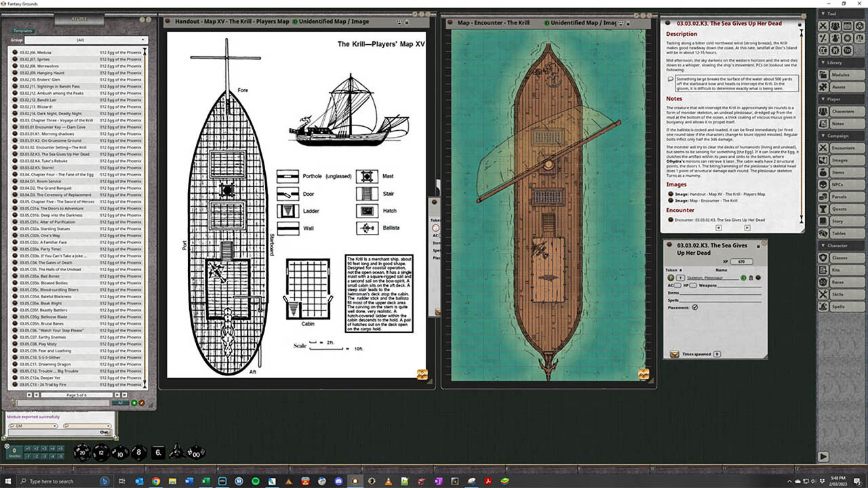Collapse the Tool panel disclosure triangle
This screenshot has height=488, width=868.
point(823,14)
